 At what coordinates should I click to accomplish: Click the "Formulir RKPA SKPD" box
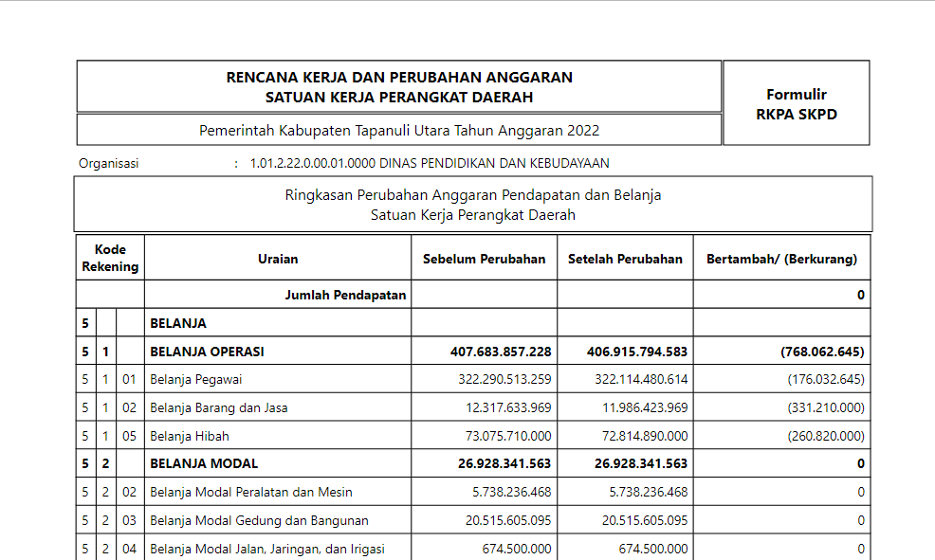pos(796,103)
